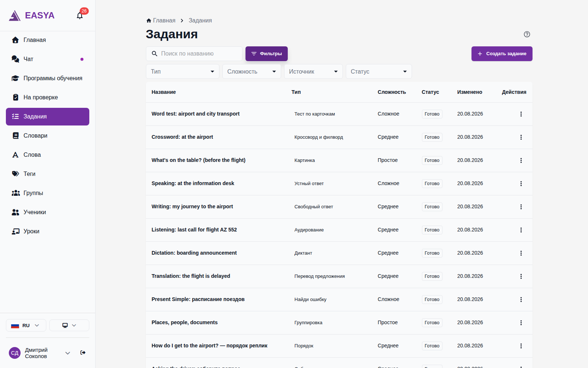
Task: Open Теги in the sidebar
Action: 47,174
